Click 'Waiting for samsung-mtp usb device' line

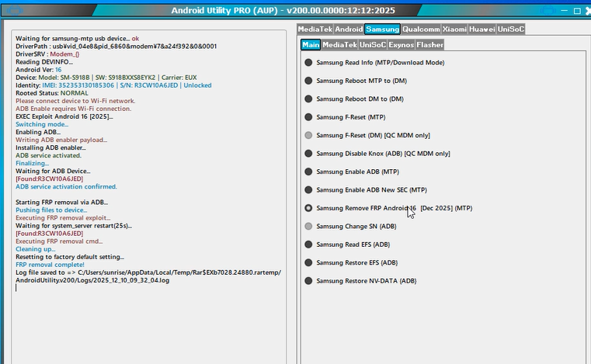(x=77, y=39)
